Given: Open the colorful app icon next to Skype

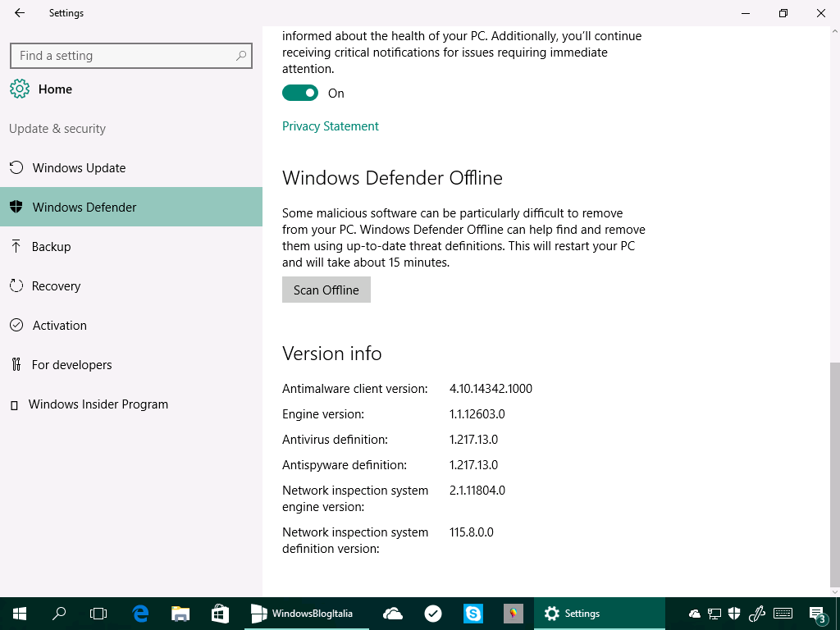Looking at the screenshot, I should point(514,614).
